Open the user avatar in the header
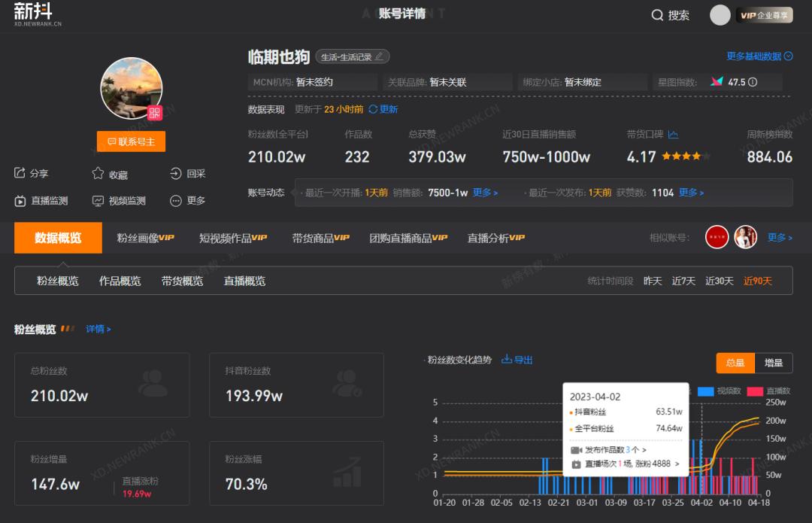Viewport: 812px width, 523px height. [720, 15]
